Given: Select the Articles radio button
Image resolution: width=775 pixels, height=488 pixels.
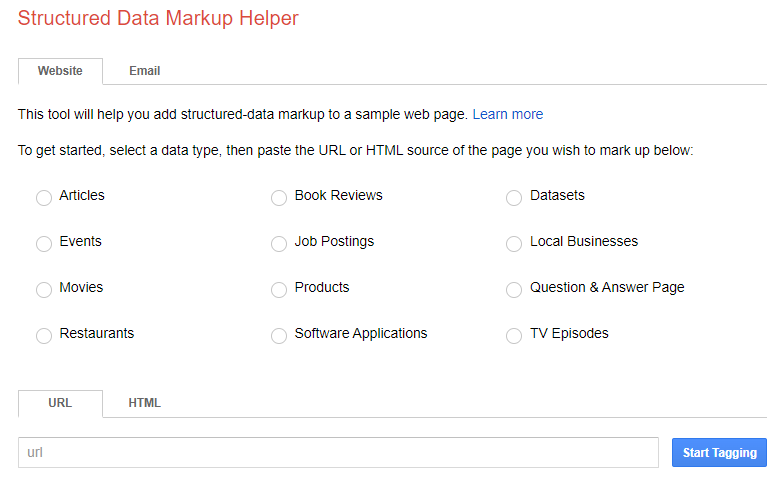Looking at the screenshot, I should [x=44, y=198].
